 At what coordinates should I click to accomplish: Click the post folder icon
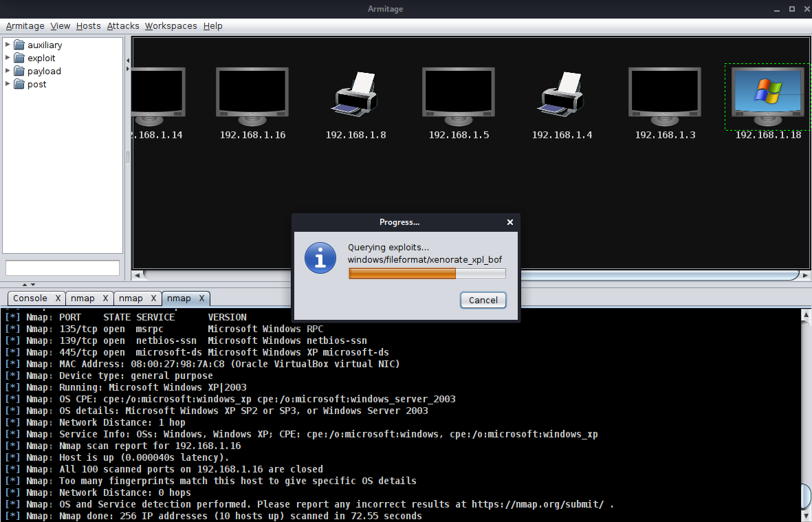click(x=19, y=84)
